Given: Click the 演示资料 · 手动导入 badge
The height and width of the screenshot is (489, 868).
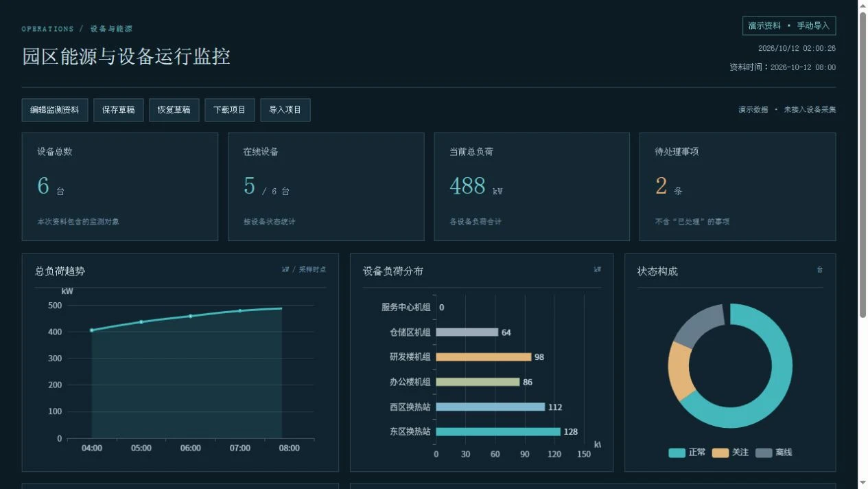Looking at the screenshot, I should (789, 25).
